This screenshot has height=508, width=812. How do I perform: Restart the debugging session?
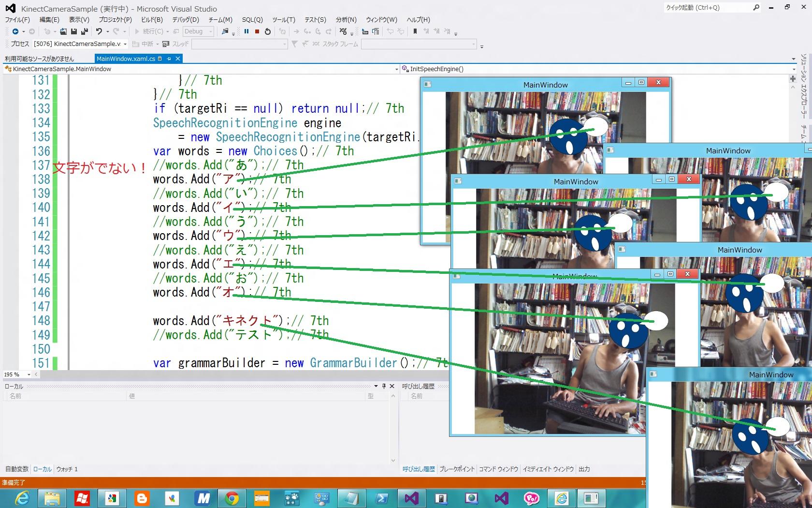(x=268, y=31)
